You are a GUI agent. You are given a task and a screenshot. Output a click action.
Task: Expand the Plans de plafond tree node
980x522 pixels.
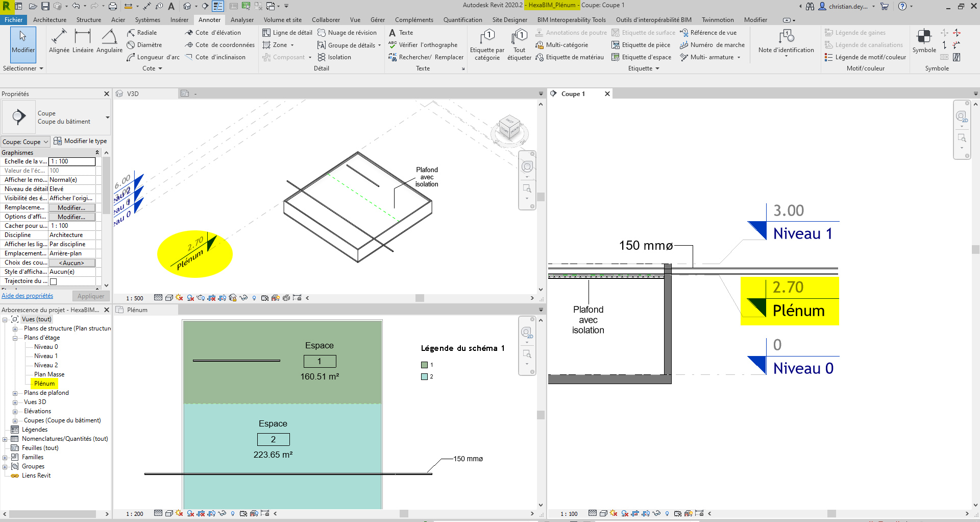coord(15,393)
